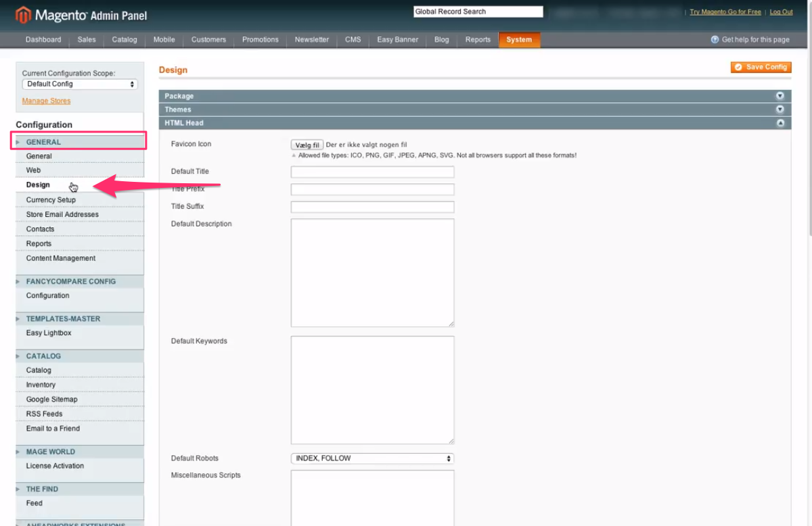This screenshot has height=526, width=812.
Task: Open License Activation configuration
Action: point(80,466)
